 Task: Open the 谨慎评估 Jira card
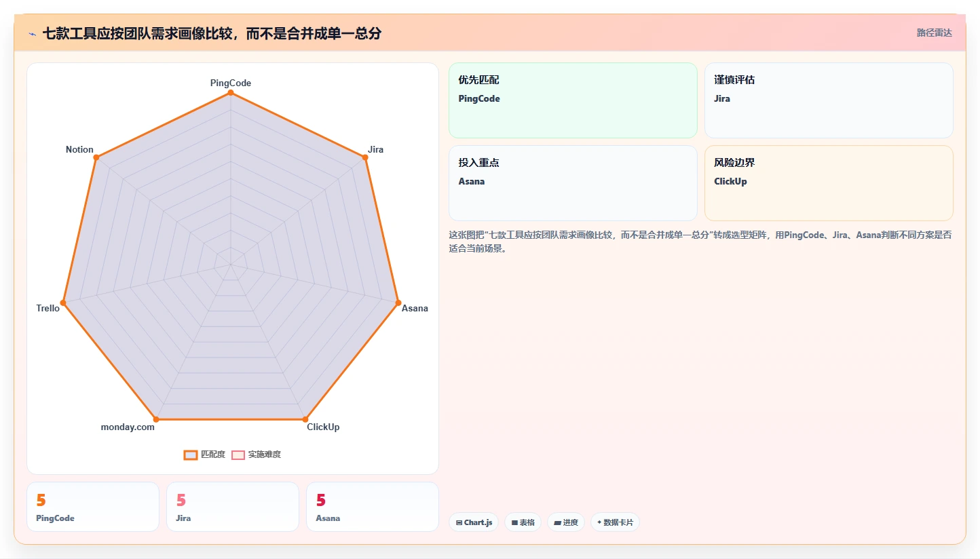click(829, 100)
